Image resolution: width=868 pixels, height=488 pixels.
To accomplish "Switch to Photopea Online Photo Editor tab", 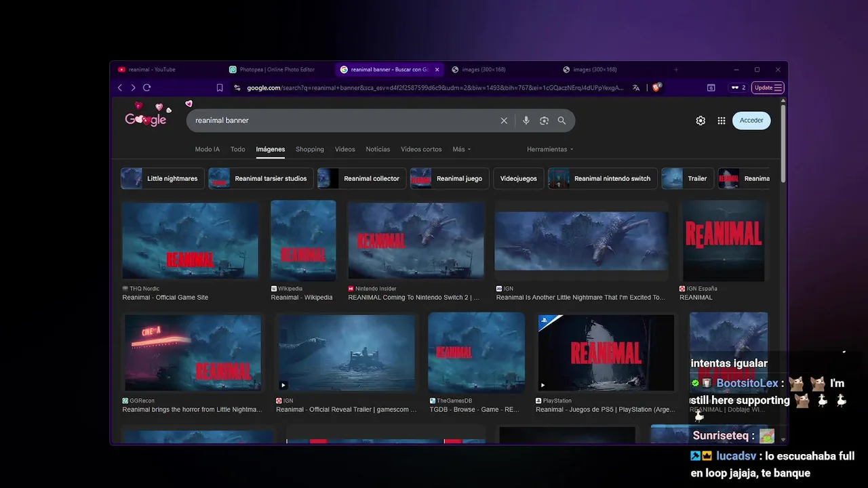I will click(278, 69).
